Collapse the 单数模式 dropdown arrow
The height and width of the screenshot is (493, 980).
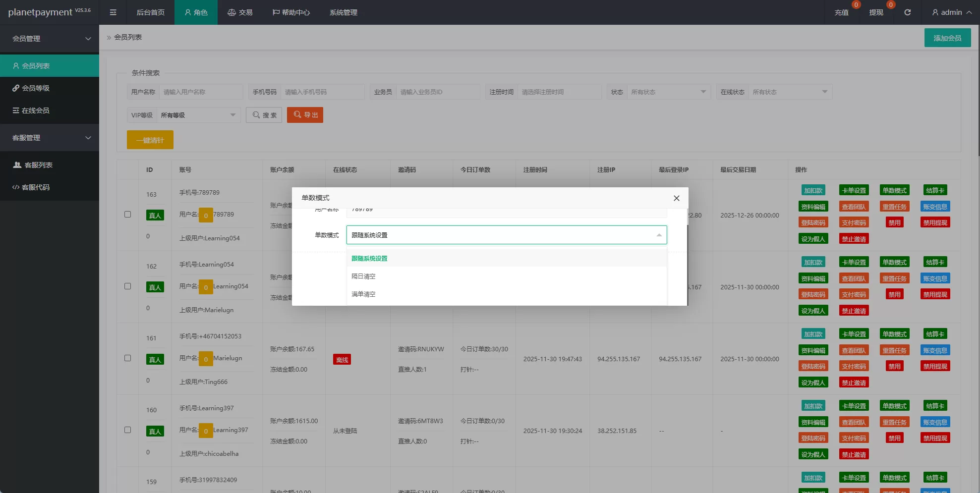(x=659, y=235)
